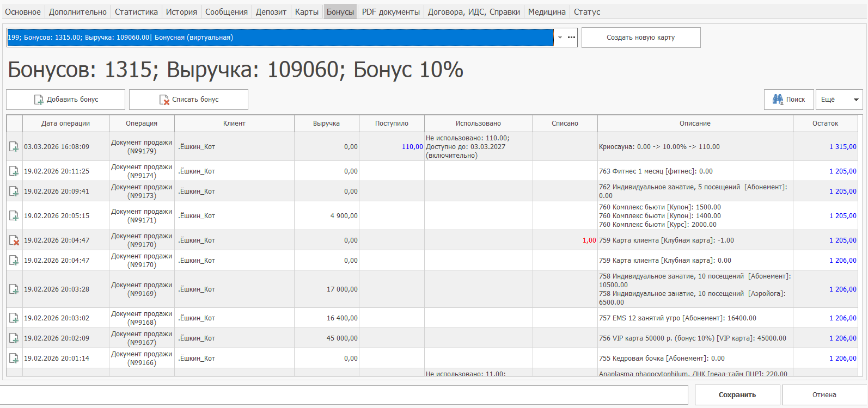Switch to the Депозит tab

[271, 12]
